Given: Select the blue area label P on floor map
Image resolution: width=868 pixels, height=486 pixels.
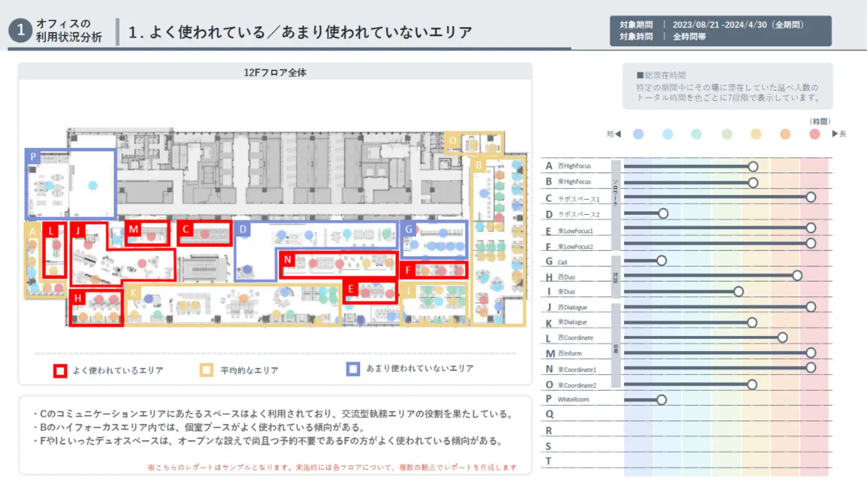Looking at the screenshot, I should [33, 157].
